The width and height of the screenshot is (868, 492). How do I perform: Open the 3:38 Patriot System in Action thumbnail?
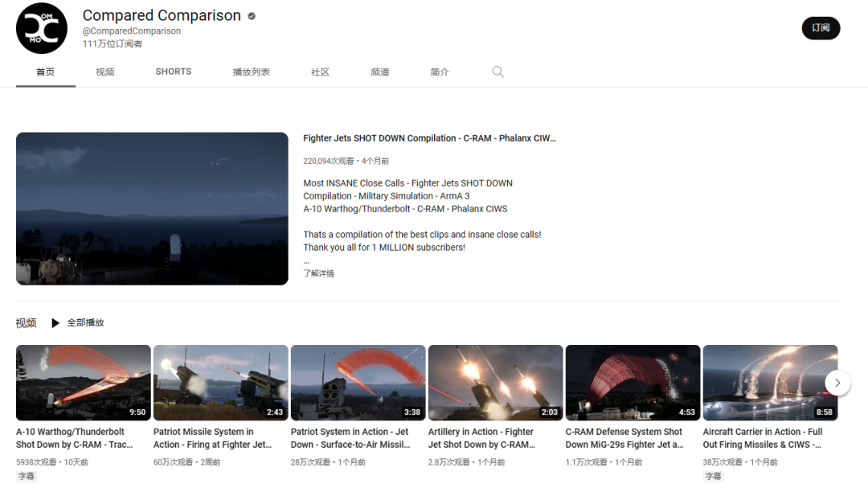pos(358,383)
